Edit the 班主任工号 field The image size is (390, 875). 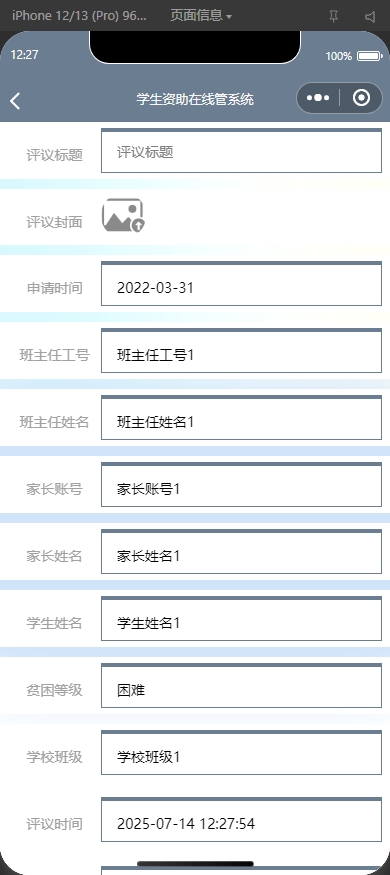(x=242, y=352)
